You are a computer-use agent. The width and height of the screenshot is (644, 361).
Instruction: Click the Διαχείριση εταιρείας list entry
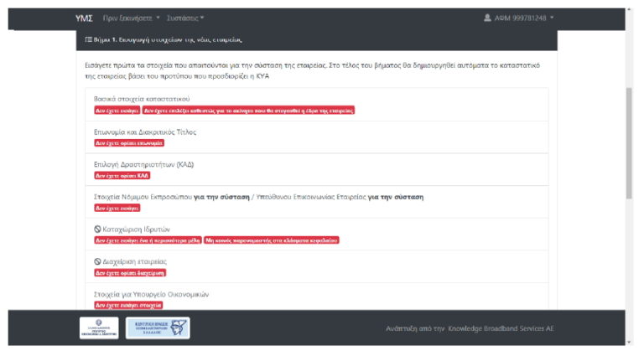tap(134, 261)
